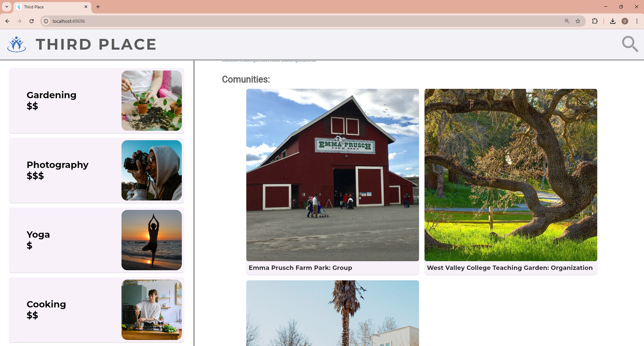Viewport: 644px width, 346px height.
Task: Click the 'Comunities:' heading
Action: (246, 79)
